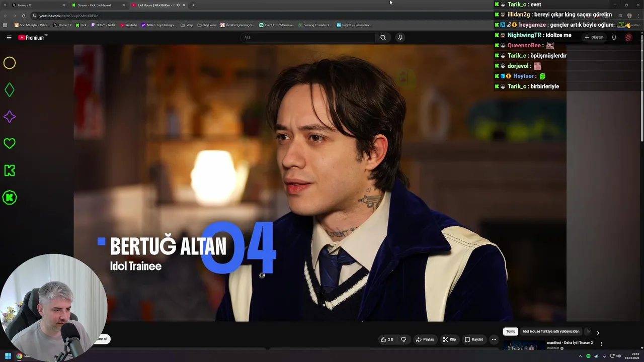The image size is (644, 362).
Task: Click the yellow circle overlay icon
Action: (10, 63)
